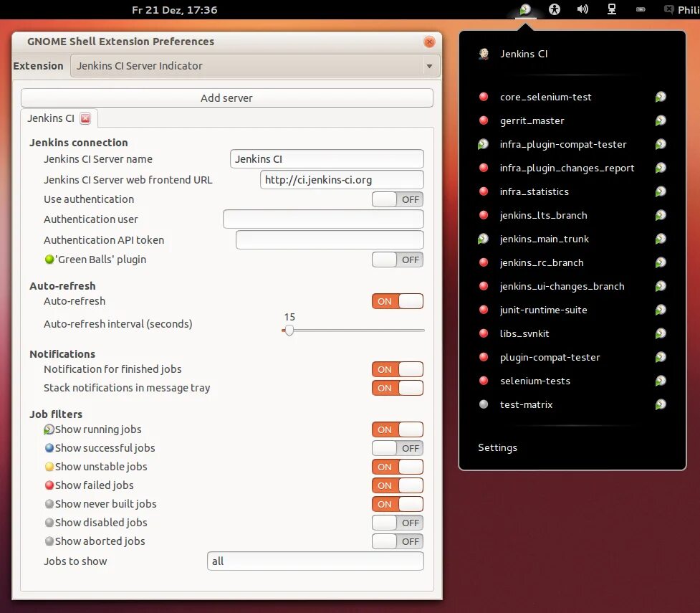This screenshot has width=700, height=613.
Task: Open jenkins_lts_branch job from the menu
Action: pyautogui.click(x=543, y=215)
